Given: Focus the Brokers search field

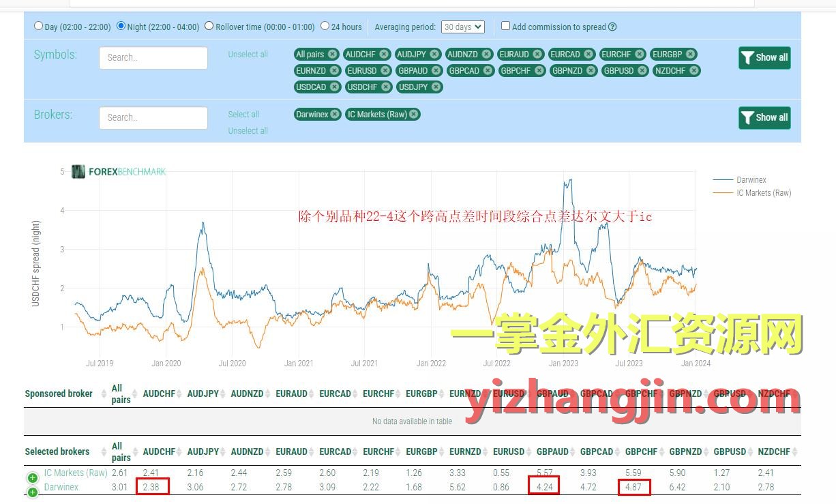Looking at the screenshot, I should click(x=153, y=117).
